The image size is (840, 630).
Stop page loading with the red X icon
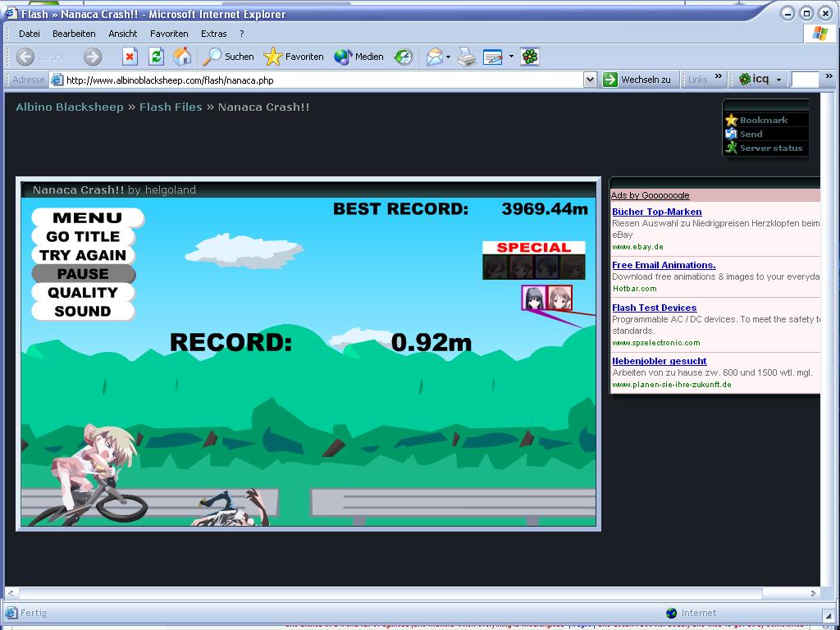[x=130, y=57]
